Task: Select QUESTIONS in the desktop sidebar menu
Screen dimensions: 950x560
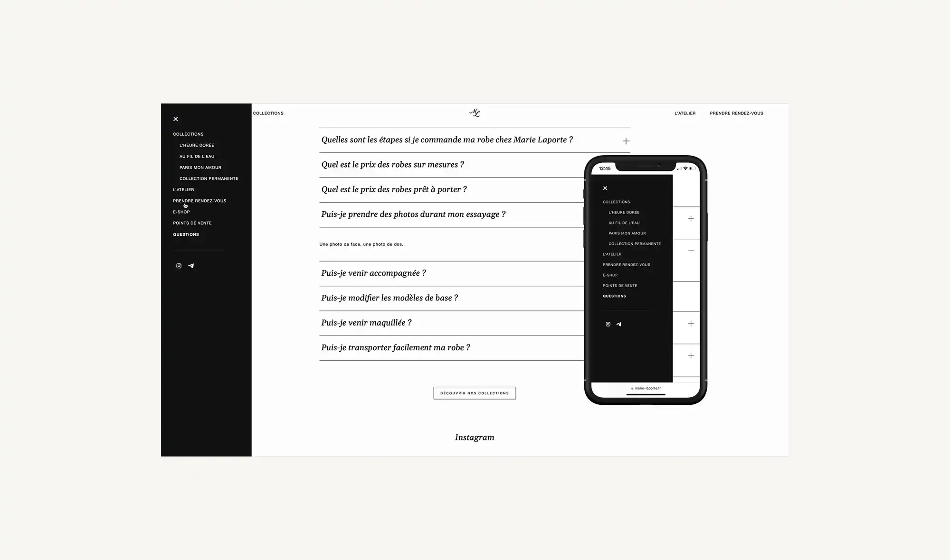Action: [x=185, y=234]
